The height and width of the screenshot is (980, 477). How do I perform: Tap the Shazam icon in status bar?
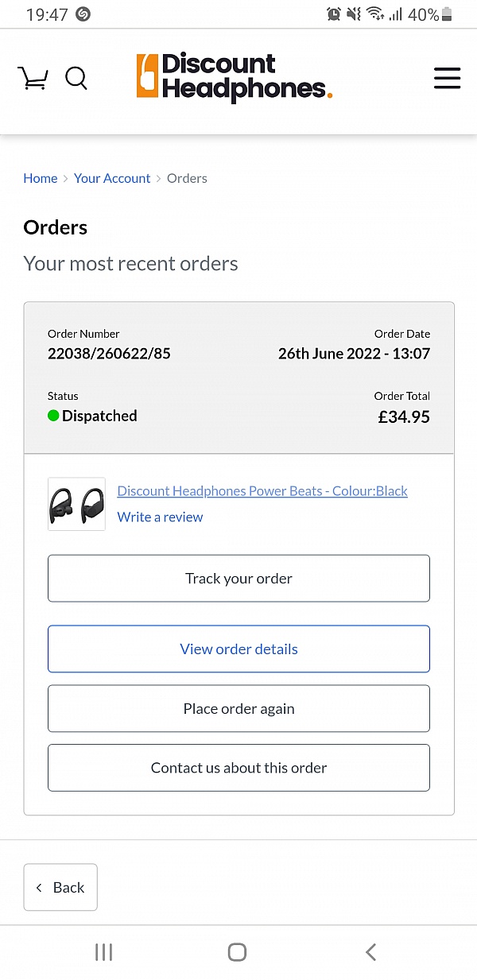tap(83, 14)
